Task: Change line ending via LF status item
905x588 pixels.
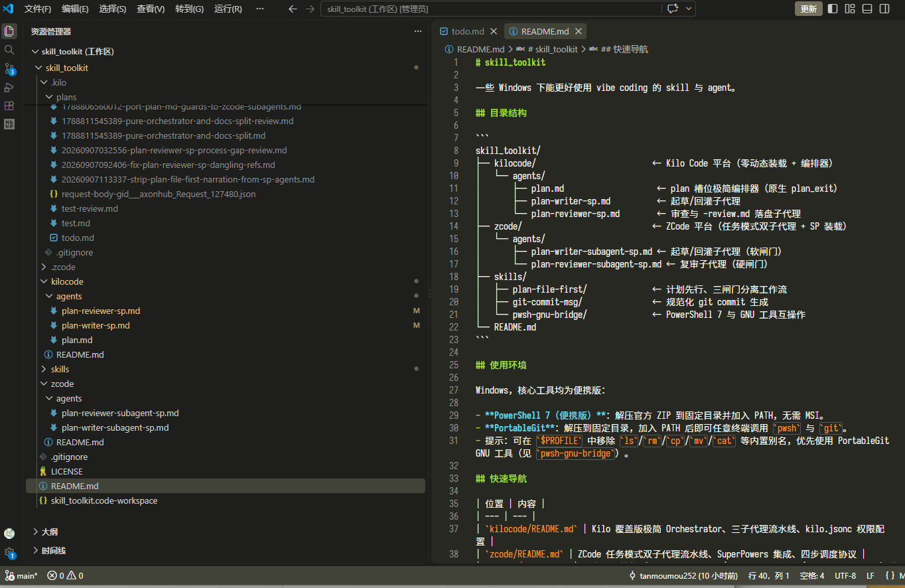Action: [x=870, y=576]
